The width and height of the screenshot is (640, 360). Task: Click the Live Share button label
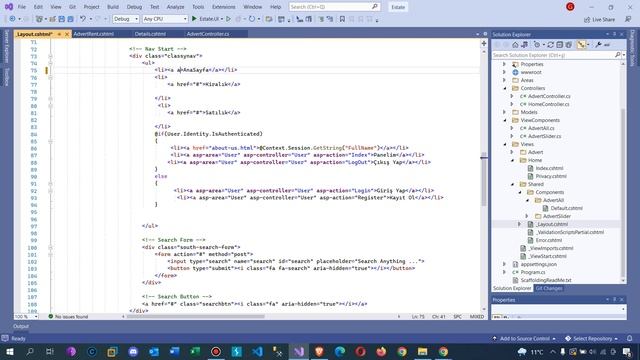click(x=603, y=19)
